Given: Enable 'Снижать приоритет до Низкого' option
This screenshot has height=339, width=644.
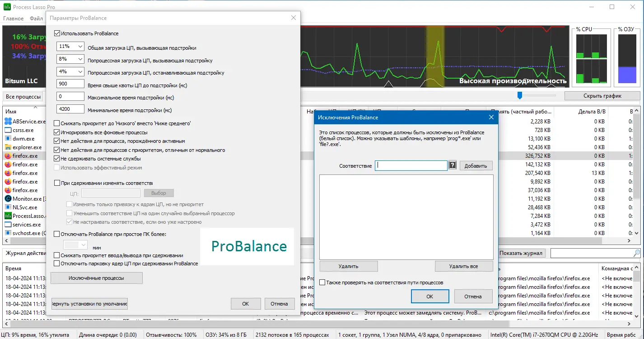Looking at the screenshot, I should click(x=56, y=123).
